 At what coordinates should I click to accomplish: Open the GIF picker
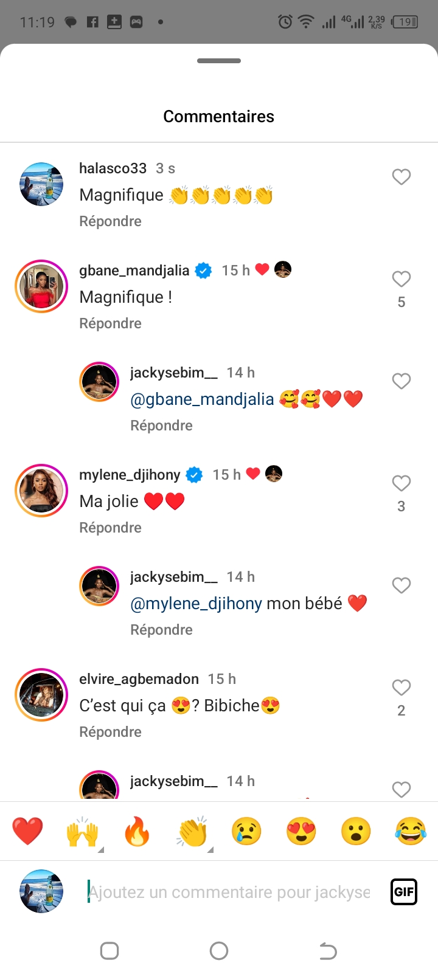[x=404, y=892]
